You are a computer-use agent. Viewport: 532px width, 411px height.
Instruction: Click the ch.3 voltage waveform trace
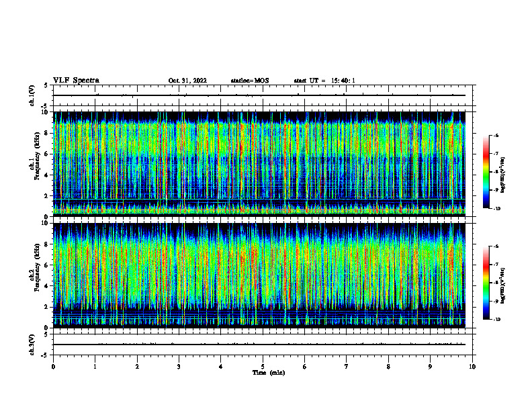(259, 345)
